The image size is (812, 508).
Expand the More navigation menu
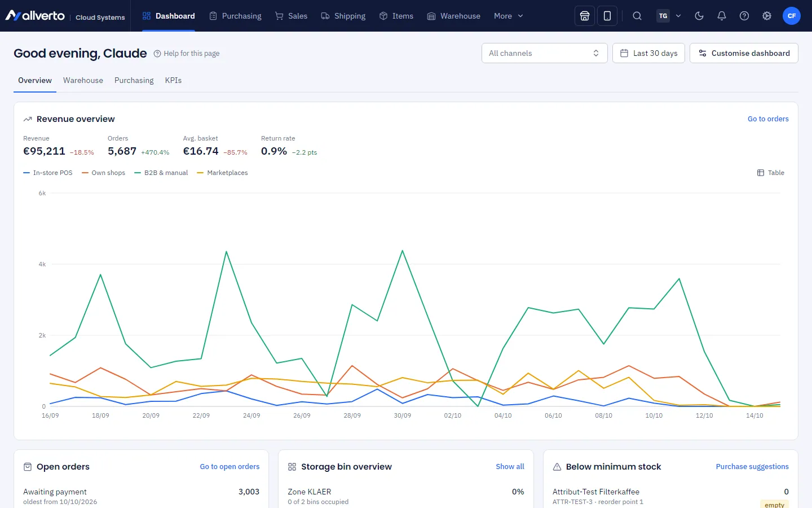point(509,16)
